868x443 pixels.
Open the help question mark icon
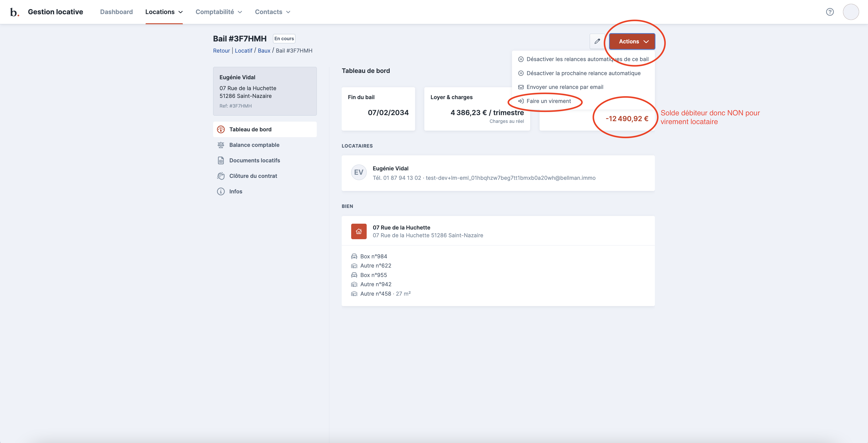829,12
